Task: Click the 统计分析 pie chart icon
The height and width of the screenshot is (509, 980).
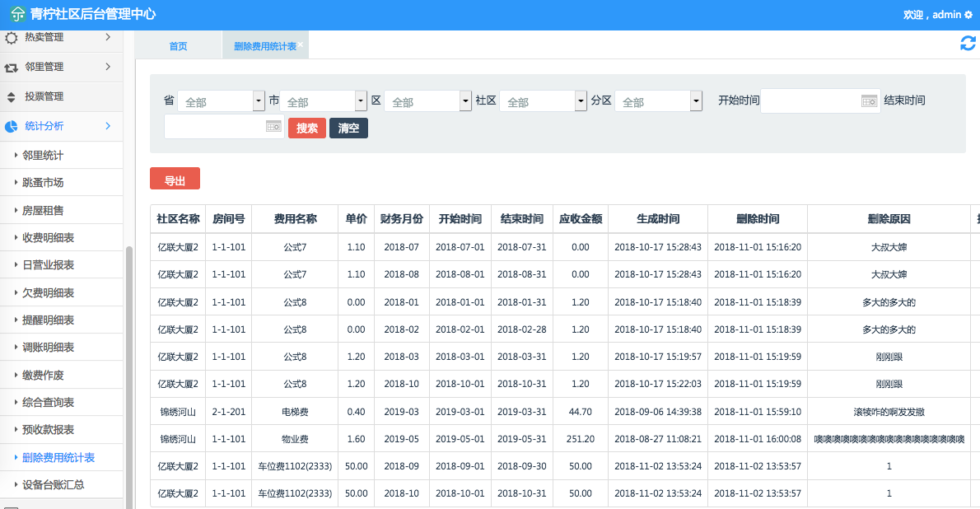Action: [12, 126]
